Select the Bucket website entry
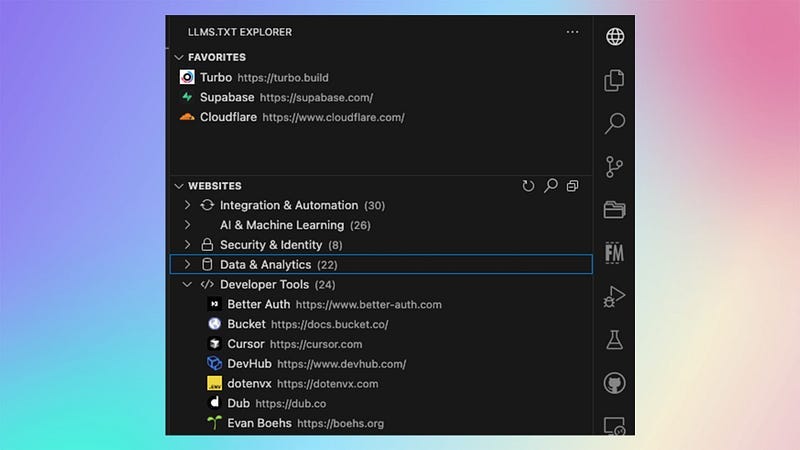 (381, 324)
